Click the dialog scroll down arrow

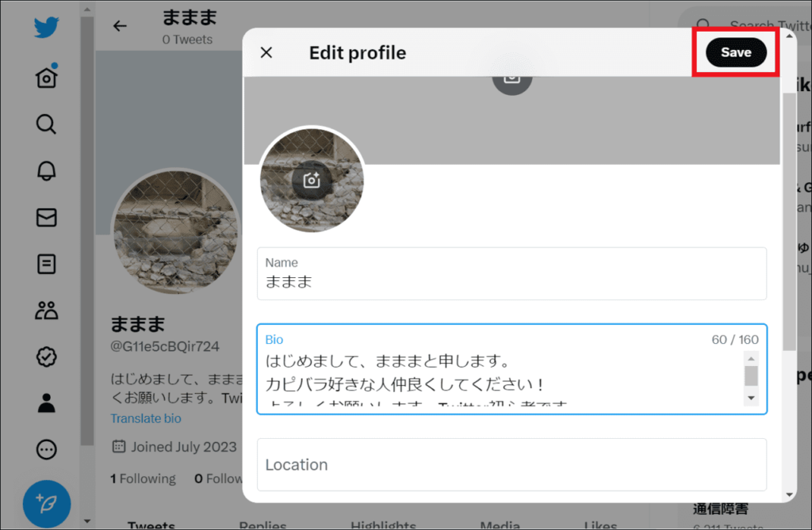click(789, 495)
